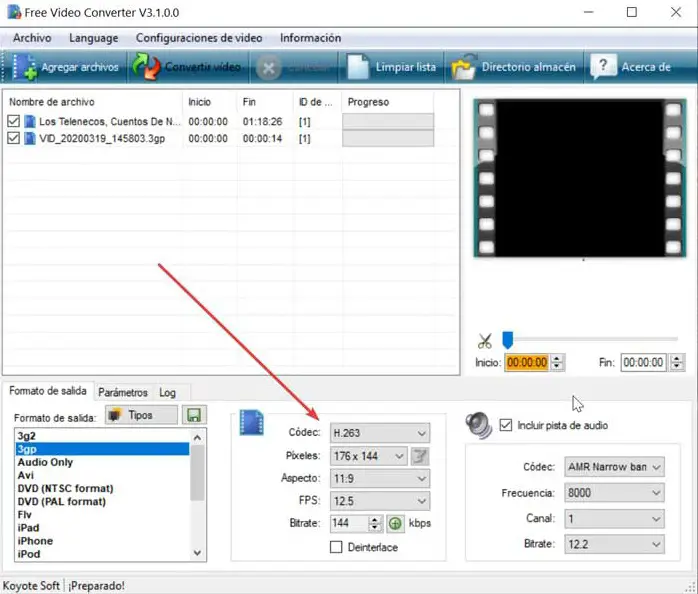Click the video Bitrate 144 field
Viewport: 698px width, 594px height.
(349, 523)
